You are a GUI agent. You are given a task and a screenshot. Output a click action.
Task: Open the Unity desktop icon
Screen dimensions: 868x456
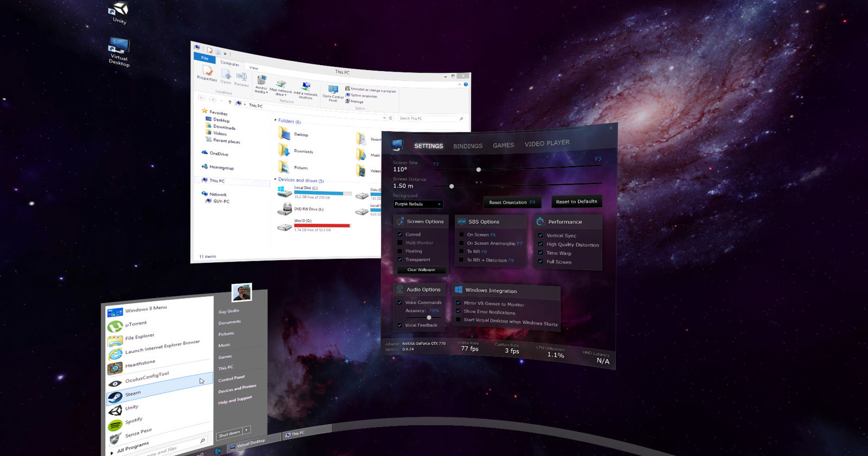[119, 12]
